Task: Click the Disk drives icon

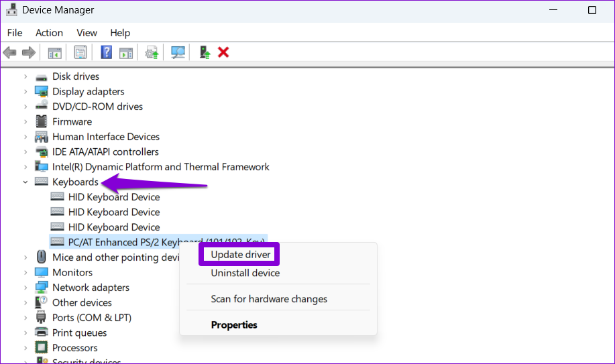Action: [41, 77]
